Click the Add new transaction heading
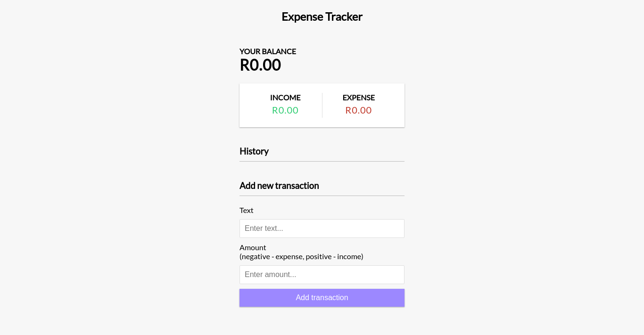 pos(279,186)
